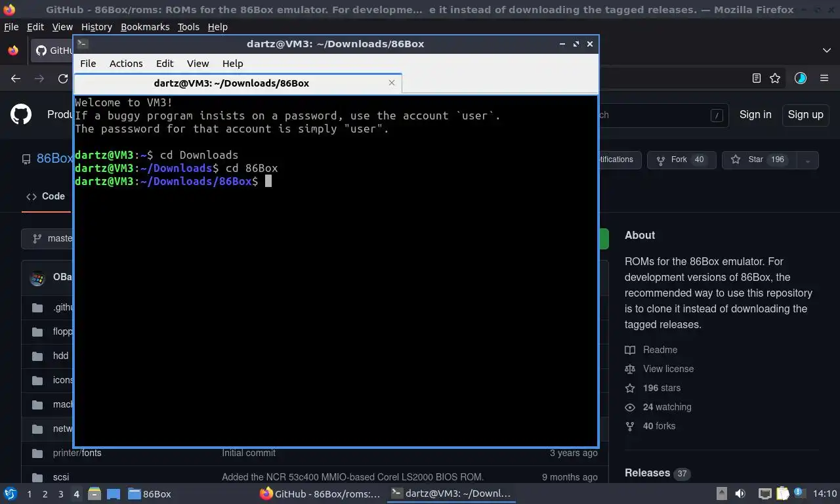Open the terminal Actions menu
Image resolution: width=840 pixels, height=504 pixels.
(x=126, y=64)
